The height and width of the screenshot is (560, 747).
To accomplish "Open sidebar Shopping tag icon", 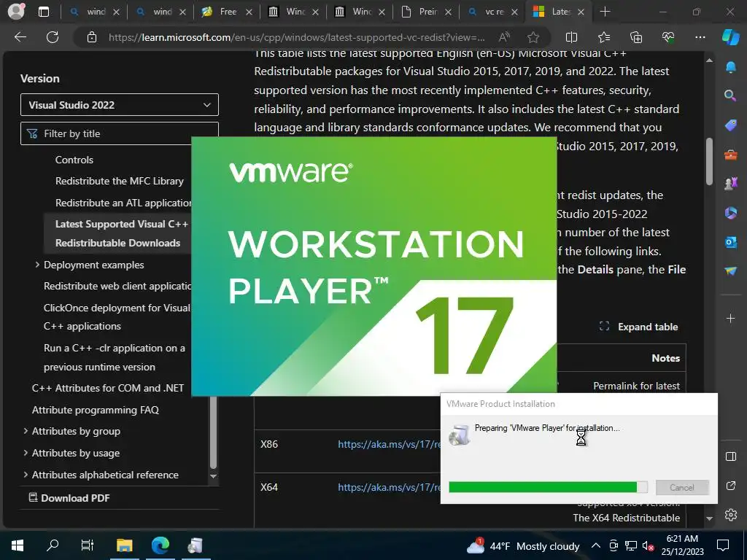I will pyautogui.click(x=730, y=125).
